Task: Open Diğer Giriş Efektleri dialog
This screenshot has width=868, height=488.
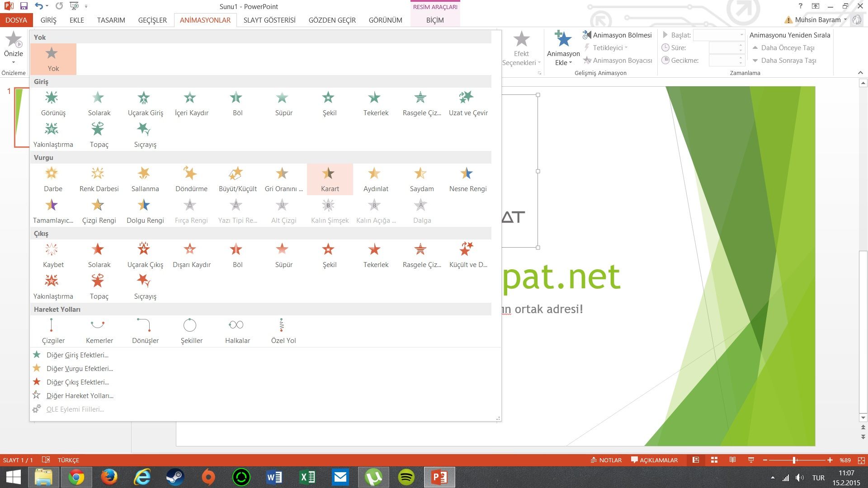Action: 77,355
